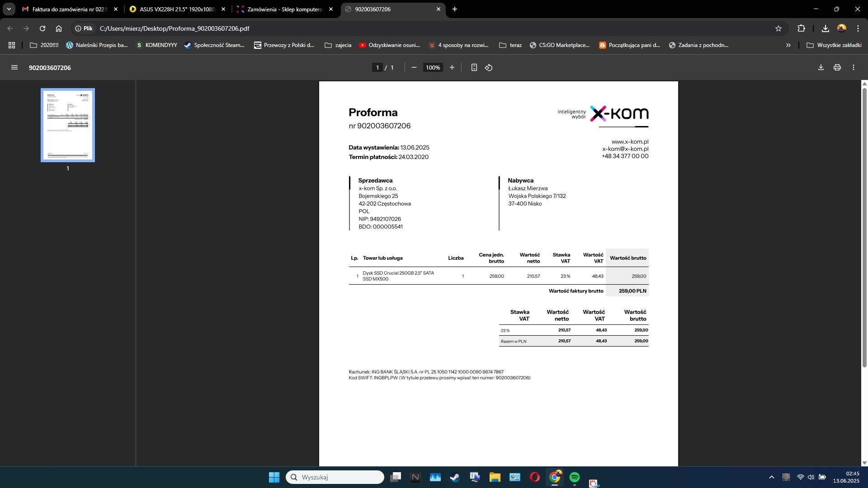Open the Naleśniki Przepis bookmark
Viewport: 868px width, 488px height.
[x=97, y=45]
